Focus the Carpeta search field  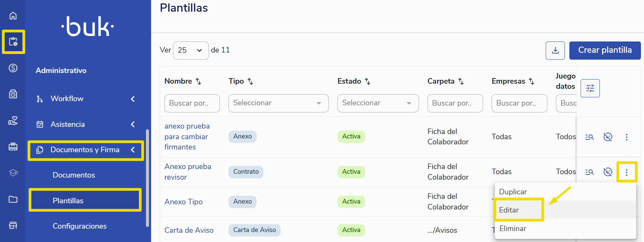(455, 103)
